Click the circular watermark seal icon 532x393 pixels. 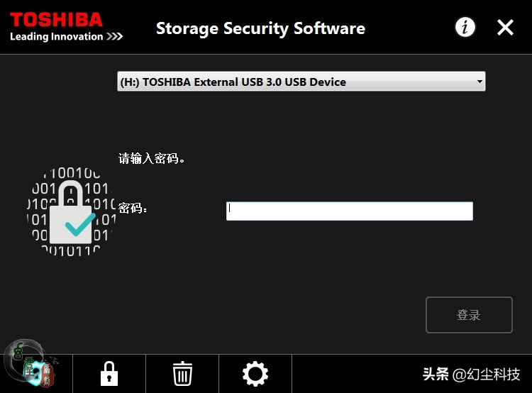pyautogui.click(x=27, y=365)
